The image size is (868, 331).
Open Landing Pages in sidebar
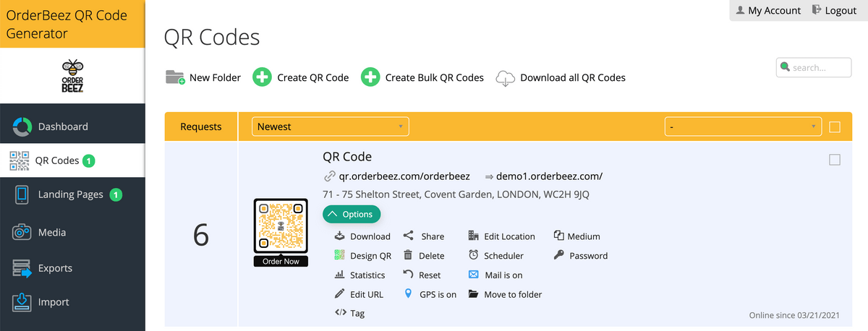[x=70, y=194]
